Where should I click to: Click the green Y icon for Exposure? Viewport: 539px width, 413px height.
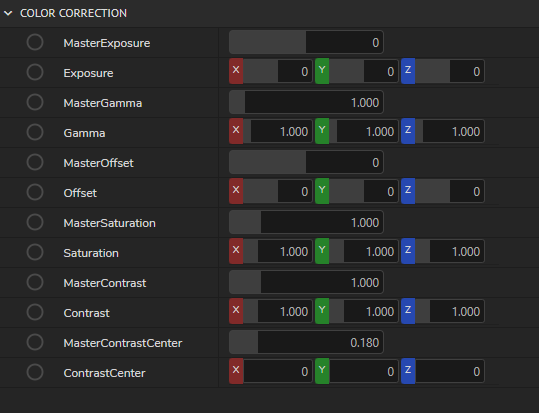(322, 71)
